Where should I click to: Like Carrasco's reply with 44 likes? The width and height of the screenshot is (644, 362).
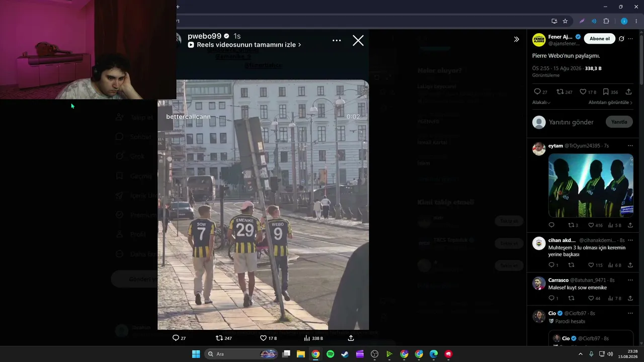pos(591,298)
